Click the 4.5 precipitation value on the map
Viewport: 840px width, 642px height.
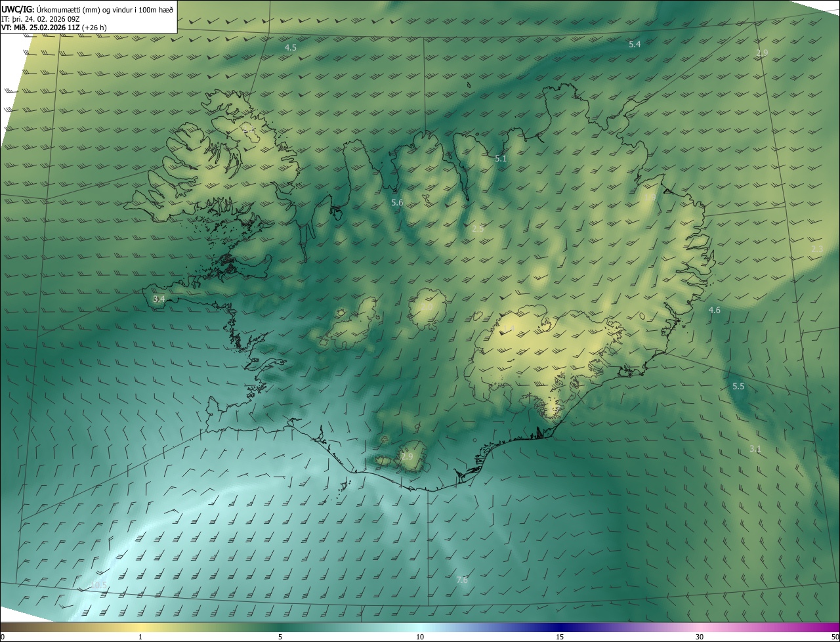tap(290, 48)
